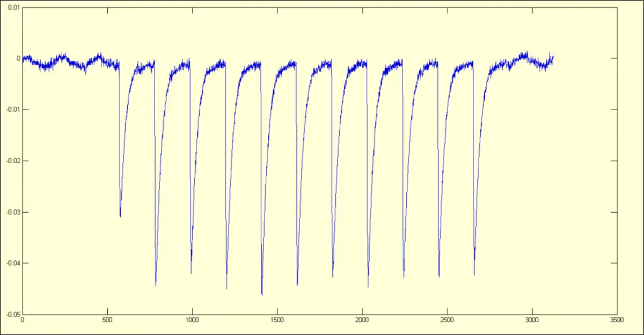The width and height of the screenshot is (644, 335).
Task: Click the 1000 x-axis tick label
Action: pos(192,319)
